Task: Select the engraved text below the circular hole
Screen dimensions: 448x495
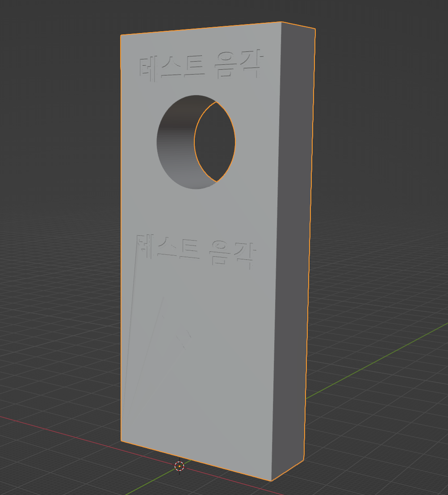Action: tap(196, 252)
